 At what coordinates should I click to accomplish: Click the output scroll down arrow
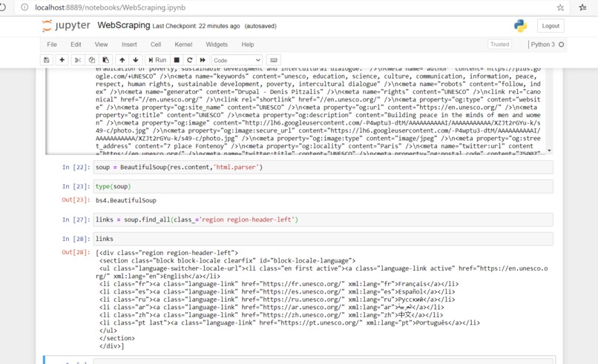click(549, 150)
